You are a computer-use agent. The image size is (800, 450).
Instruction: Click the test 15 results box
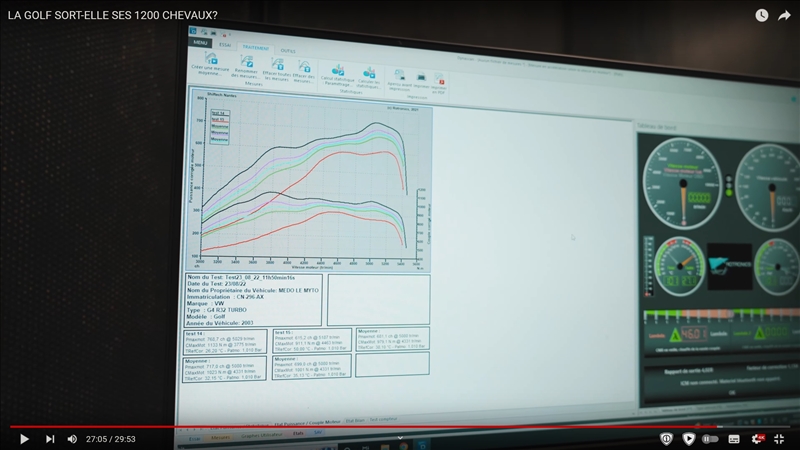click(311, 340)
